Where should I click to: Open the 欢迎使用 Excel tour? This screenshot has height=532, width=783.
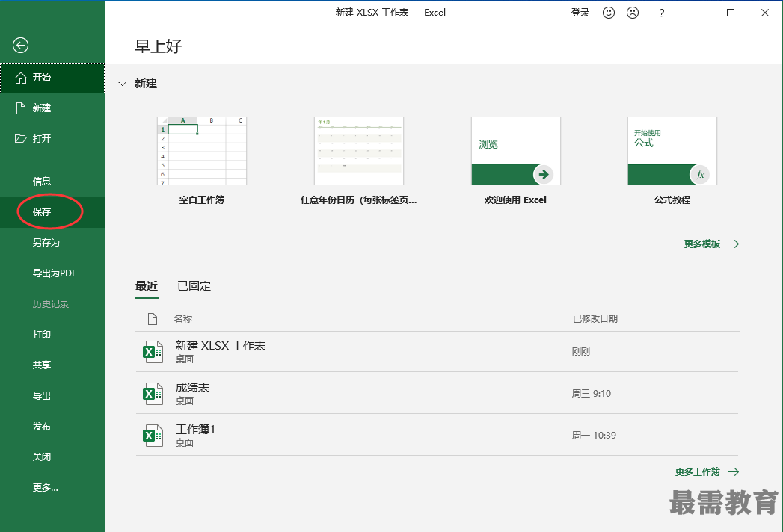516,151
